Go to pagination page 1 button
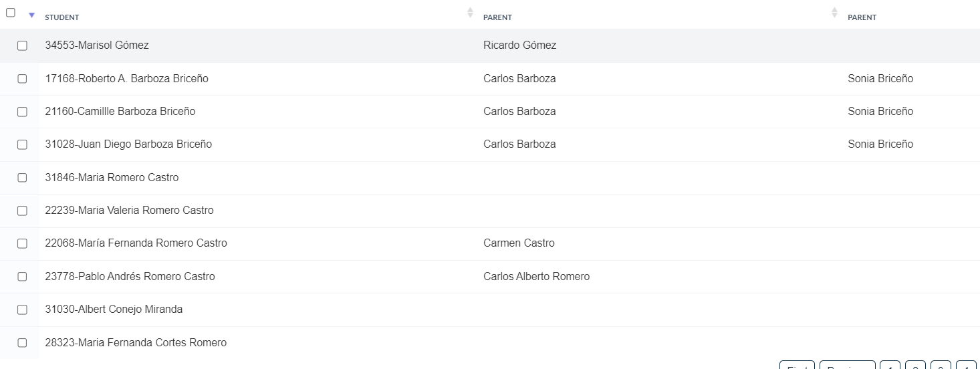980x369 pixels. (x=890, y=366)
